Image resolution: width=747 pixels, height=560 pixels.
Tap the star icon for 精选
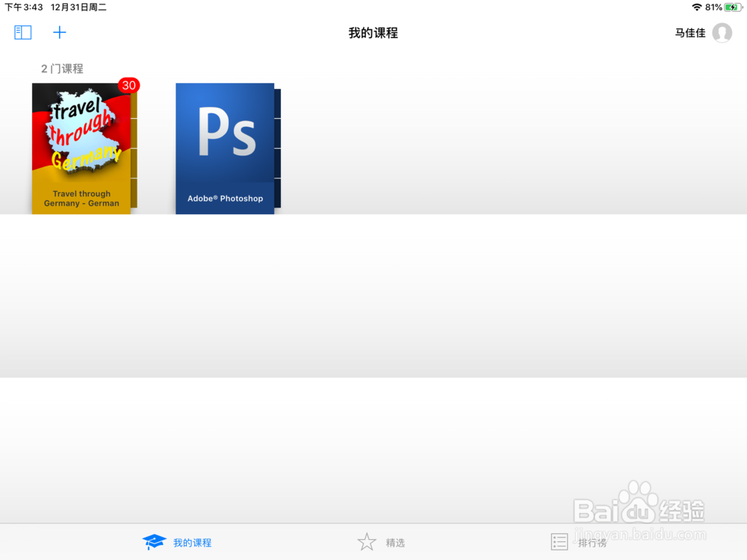[x=367, y=541]
